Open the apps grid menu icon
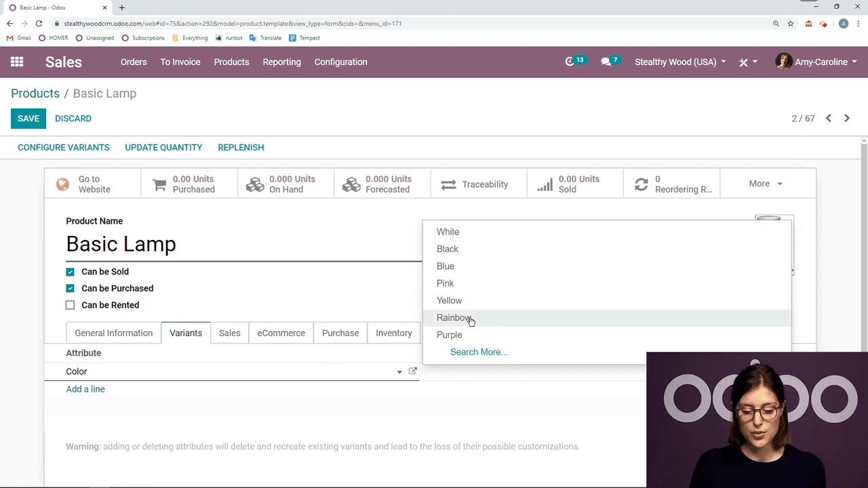 [17, 62]
